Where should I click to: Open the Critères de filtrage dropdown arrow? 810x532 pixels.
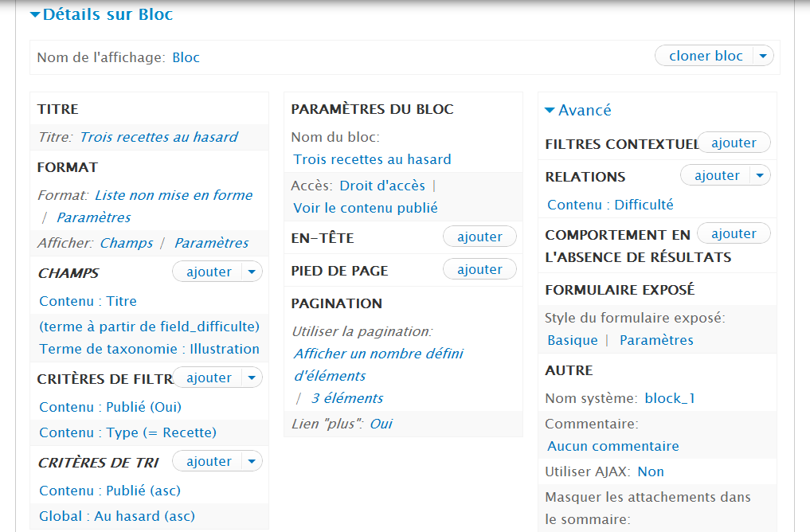pos(252,377)
